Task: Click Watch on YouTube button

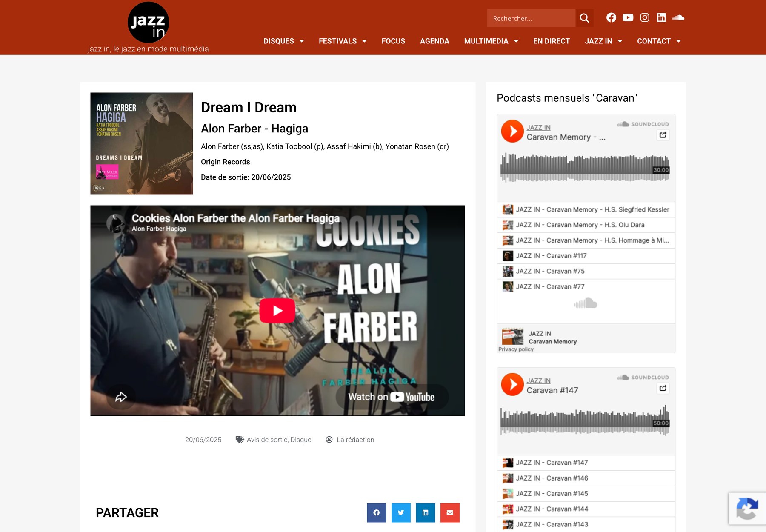Action: click(x=392, y=397)
